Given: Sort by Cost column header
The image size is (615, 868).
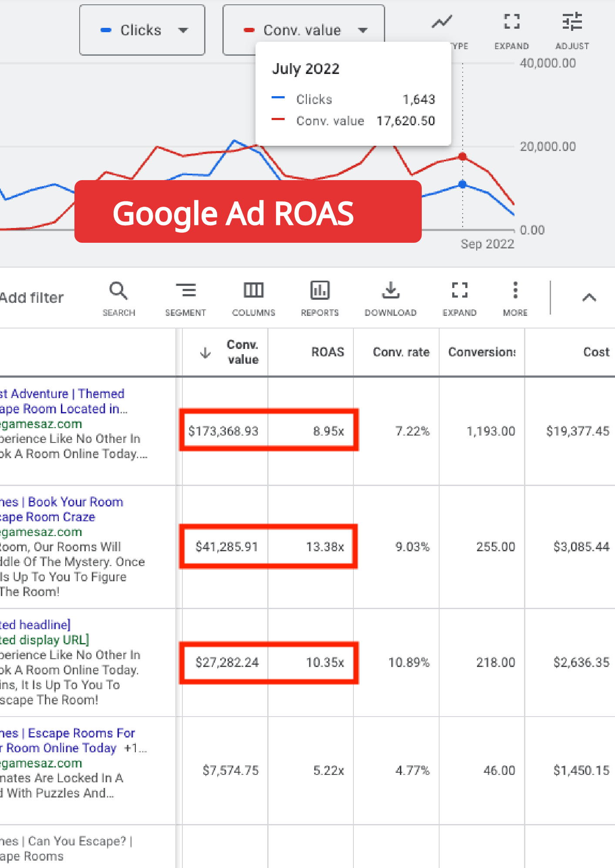Looking at the screenshot, I should tap(596, 352).
